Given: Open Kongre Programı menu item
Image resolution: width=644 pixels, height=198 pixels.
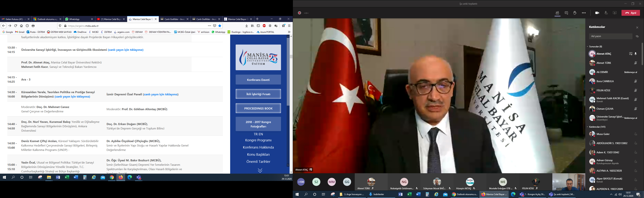Looking at the screenshot, I should 258,140.
